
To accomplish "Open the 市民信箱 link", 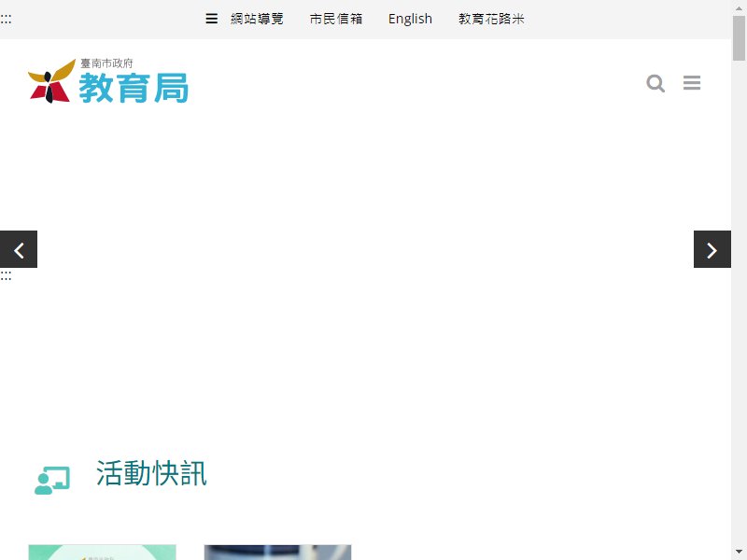I will tap(336, 19).
